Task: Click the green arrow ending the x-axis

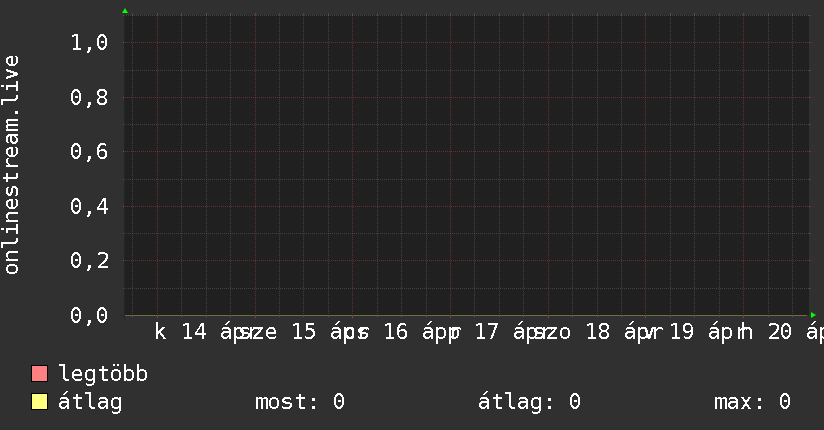Action: pyautogui.click(x=814, y=316)
